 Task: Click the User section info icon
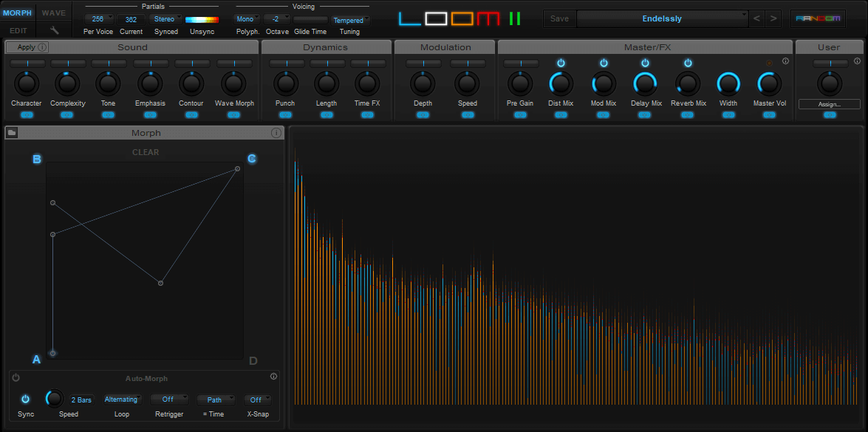(858, 61)
